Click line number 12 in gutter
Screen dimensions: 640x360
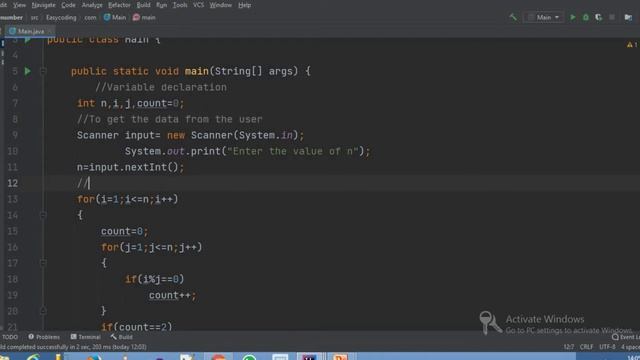click(13, 183)
